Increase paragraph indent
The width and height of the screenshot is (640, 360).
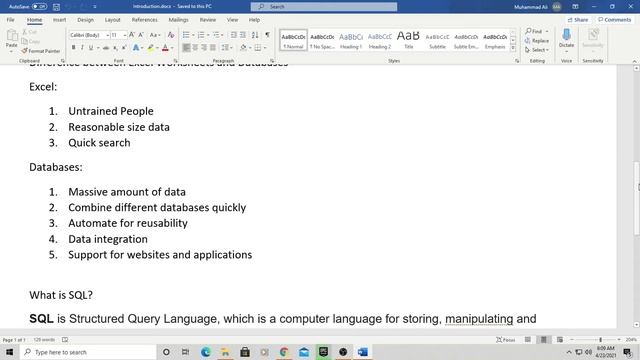[x=243, y=35]
